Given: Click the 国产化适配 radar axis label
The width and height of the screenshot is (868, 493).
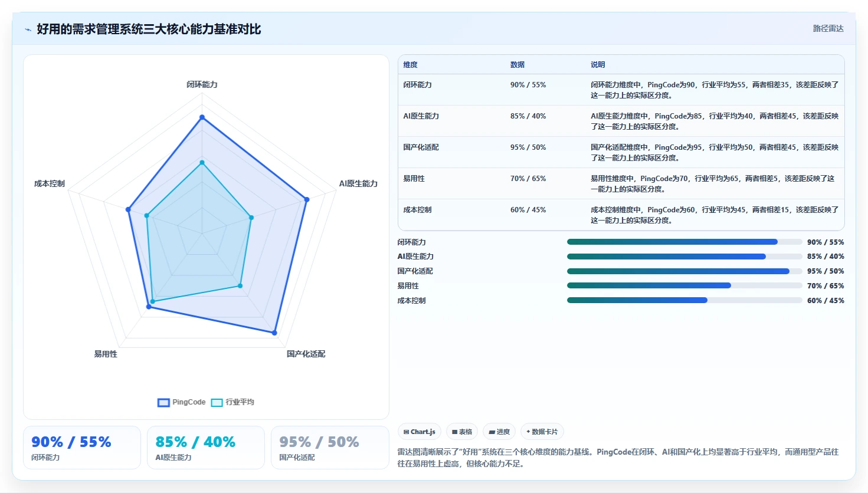Looking at the screenshot, I should click(x=306, y=354).
